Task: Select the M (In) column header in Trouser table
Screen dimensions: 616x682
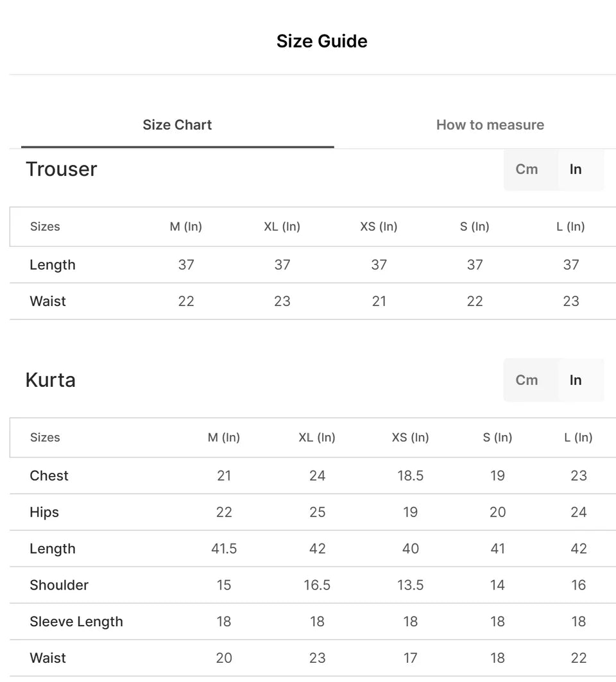Action: tap(185, 226)
